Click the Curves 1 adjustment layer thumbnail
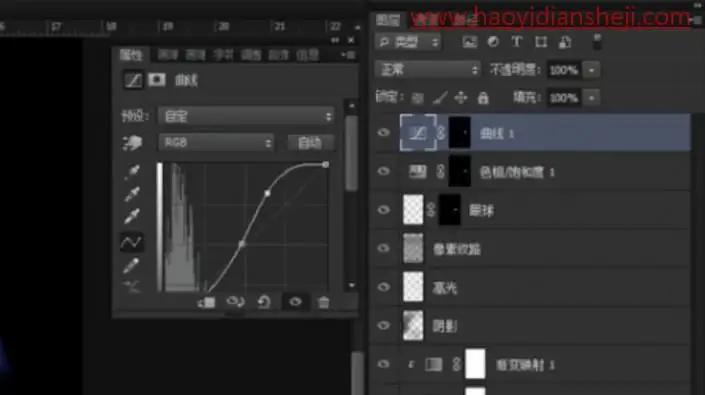This screenshot has height=395, width=705. (x=418, y=133)
